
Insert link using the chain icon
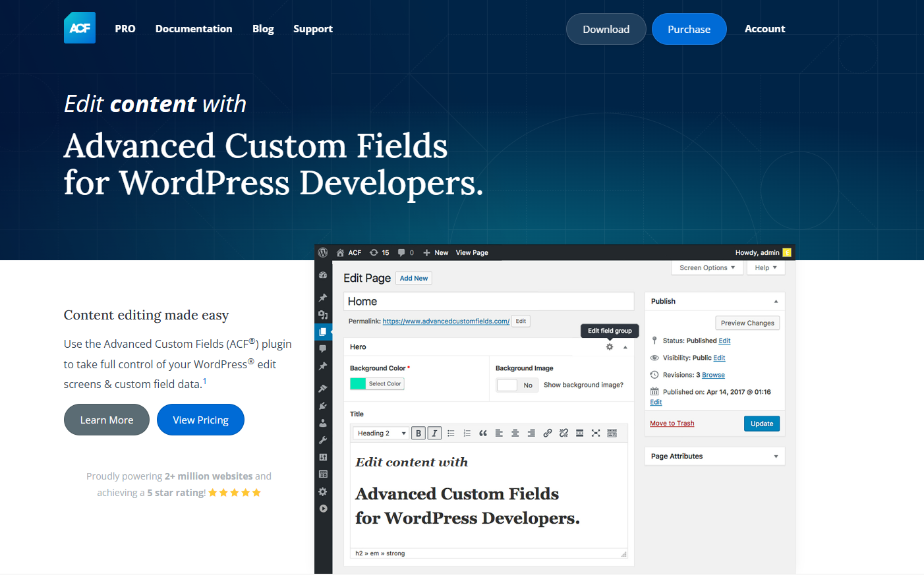click(548, 433)
